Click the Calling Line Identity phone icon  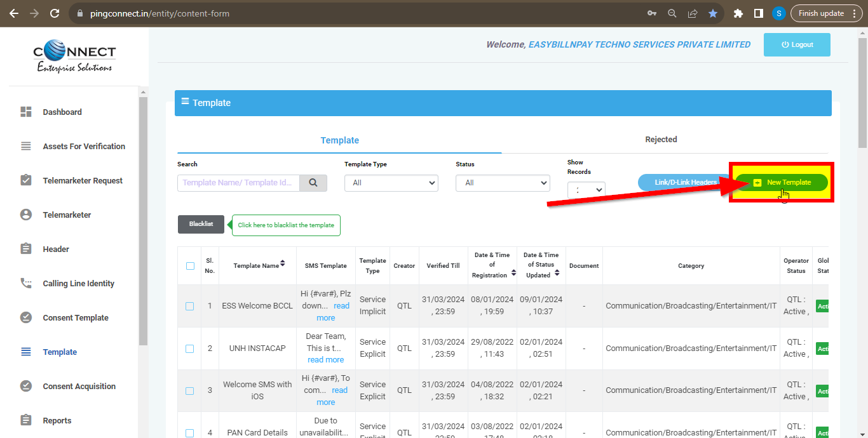pos(26,283)
